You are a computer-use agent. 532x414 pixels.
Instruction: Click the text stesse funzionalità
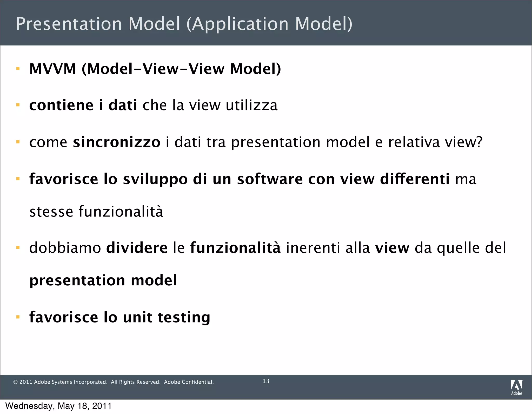(96, 211)
